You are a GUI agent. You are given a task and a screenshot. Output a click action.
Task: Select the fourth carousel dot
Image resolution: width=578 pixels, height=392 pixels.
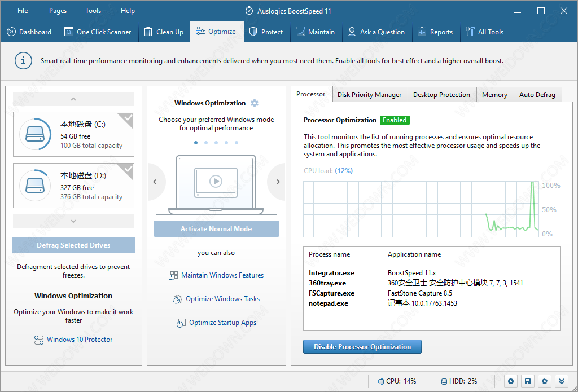(x=226, y=143)
